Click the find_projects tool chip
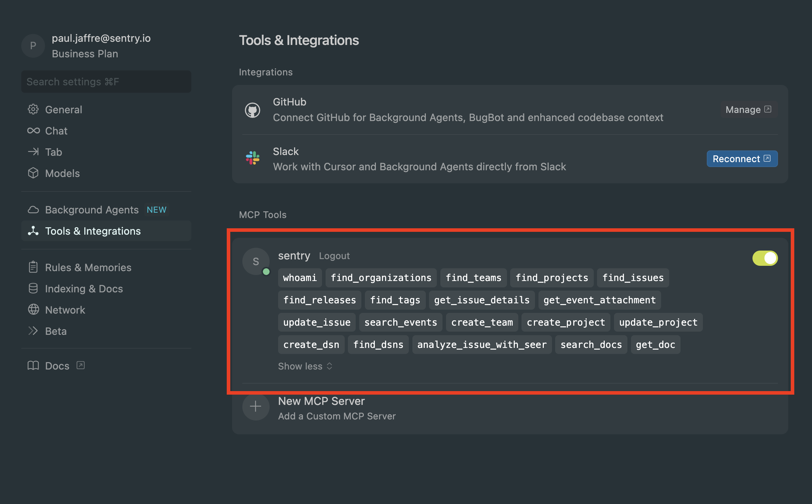 click(552, 277)
